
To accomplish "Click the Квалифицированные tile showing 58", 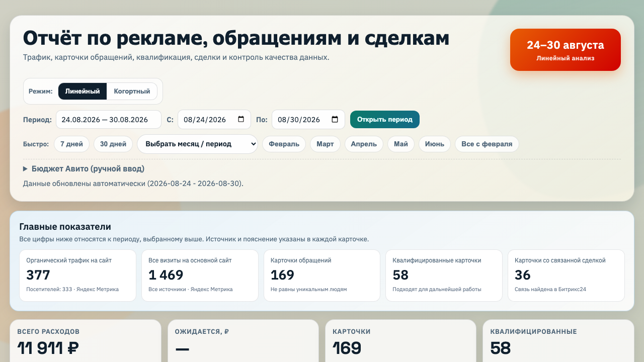I will pyautogui.click(x=558, y=341).
